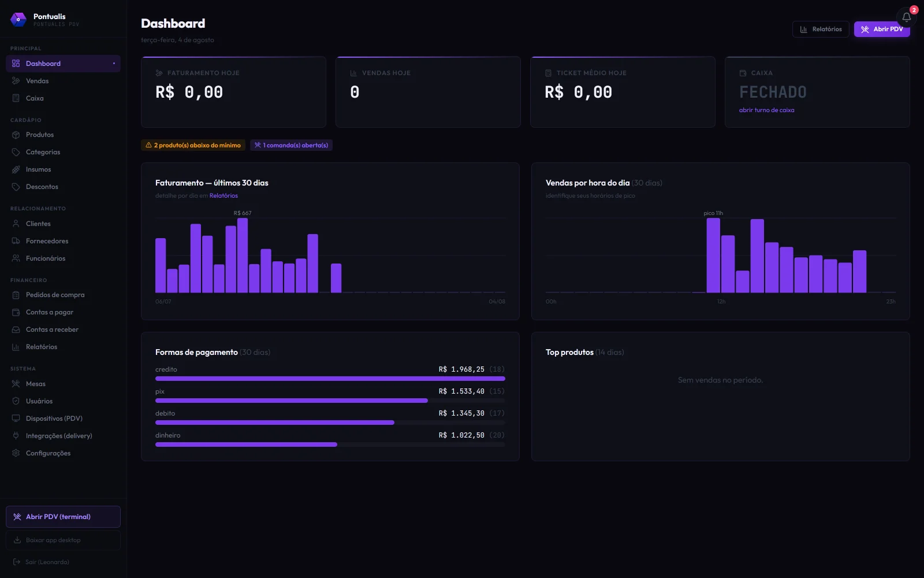Viewport: 924px width, 578px height.
Task: Click the Contas a pagar wallet icon
Action: [16, 312]
